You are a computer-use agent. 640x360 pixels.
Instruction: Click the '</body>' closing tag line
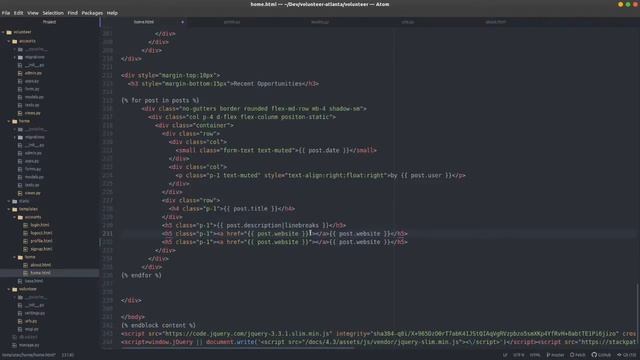133,317
